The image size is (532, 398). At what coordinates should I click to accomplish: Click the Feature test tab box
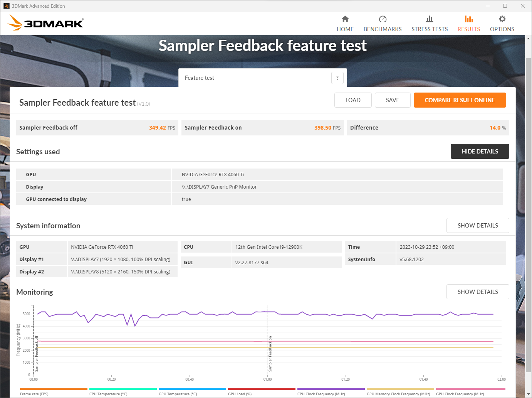[263, 78]
